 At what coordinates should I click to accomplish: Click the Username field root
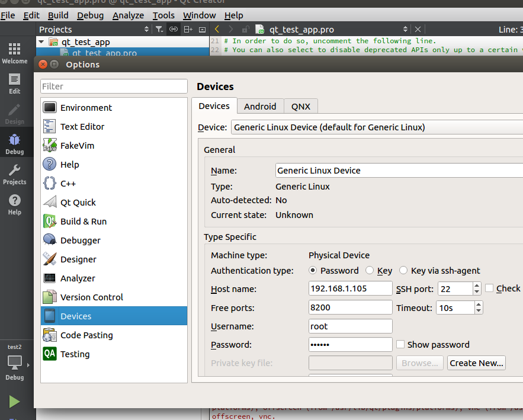[350, 326]
